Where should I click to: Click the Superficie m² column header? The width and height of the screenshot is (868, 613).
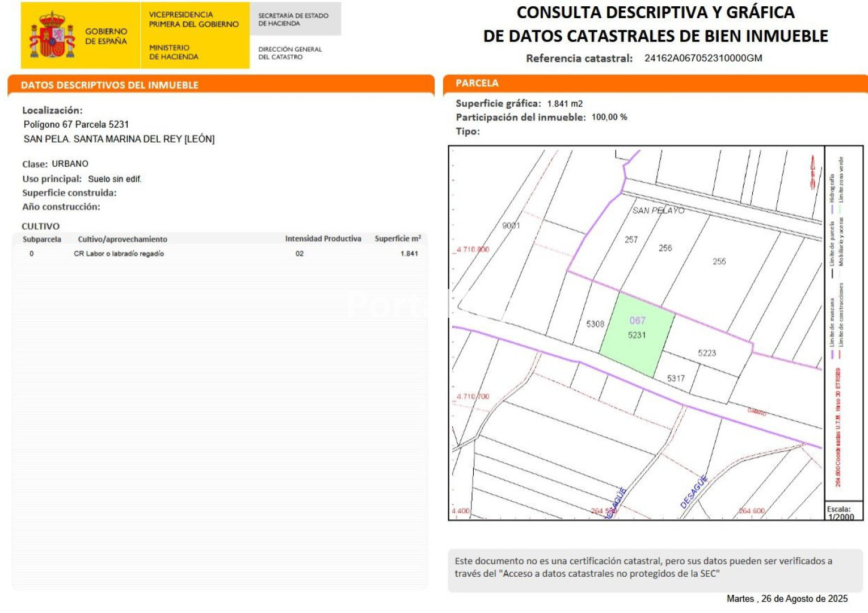[x=398, y=239]
